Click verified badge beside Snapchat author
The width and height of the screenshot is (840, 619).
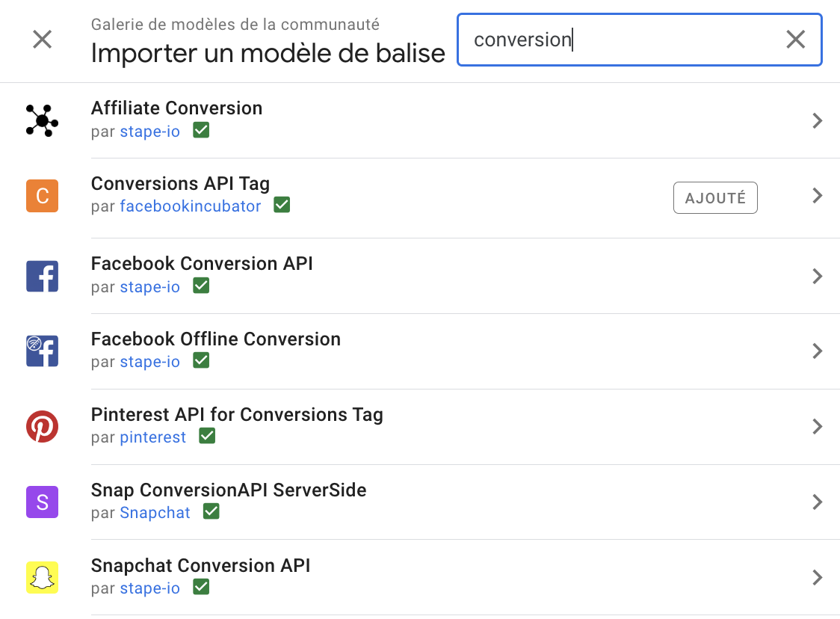point(211,511)
